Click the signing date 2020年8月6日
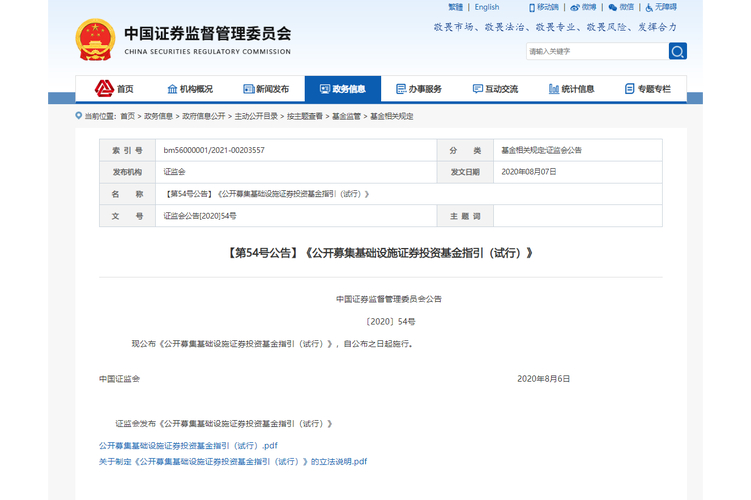The height and width of the screenshot is (500, 751). (x=544, y=379)
